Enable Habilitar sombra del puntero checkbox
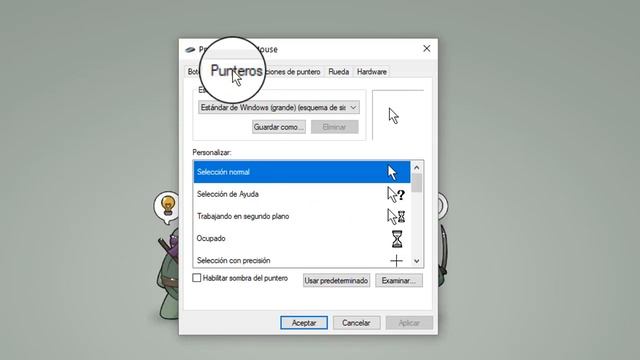The height and width of the screenshot is (360, 640). click(x=197, y=278)
